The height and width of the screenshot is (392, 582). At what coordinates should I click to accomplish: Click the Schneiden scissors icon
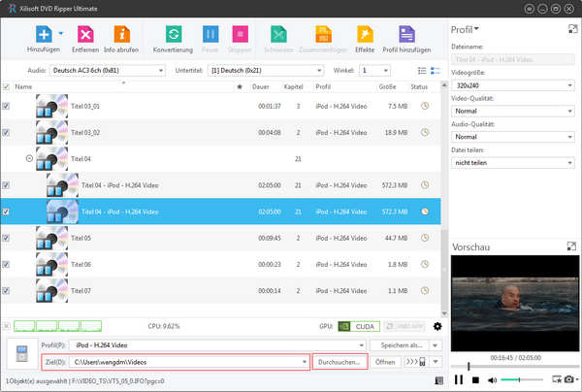point(278,34)
